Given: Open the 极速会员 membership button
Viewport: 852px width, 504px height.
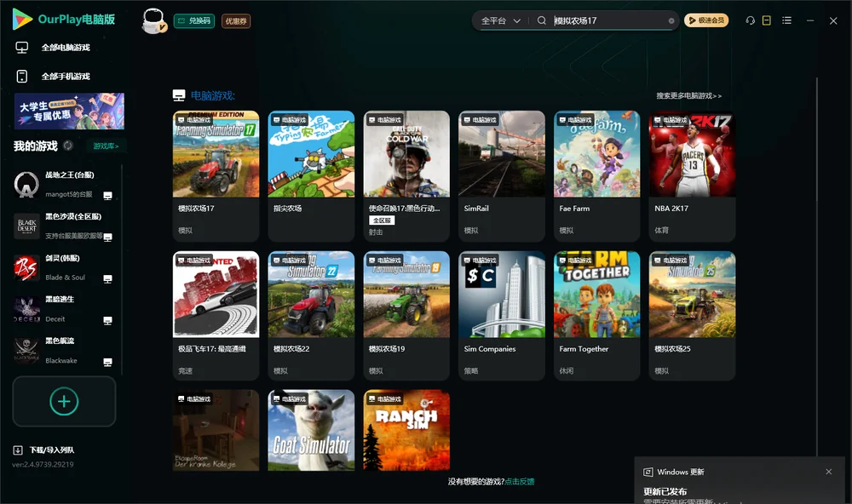Looking at the screenshot, I should (x=706, y=20).
